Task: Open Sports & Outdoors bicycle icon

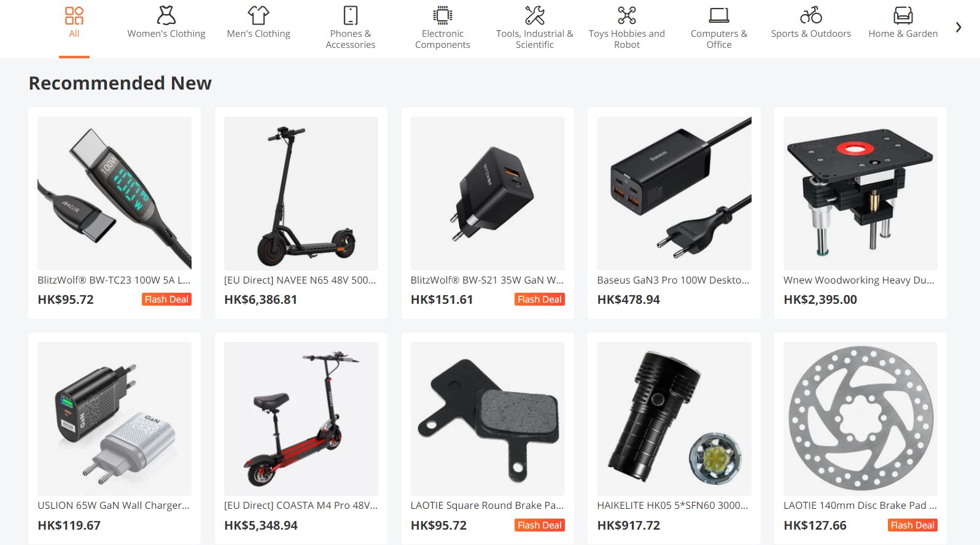Action: coord(811,15)
